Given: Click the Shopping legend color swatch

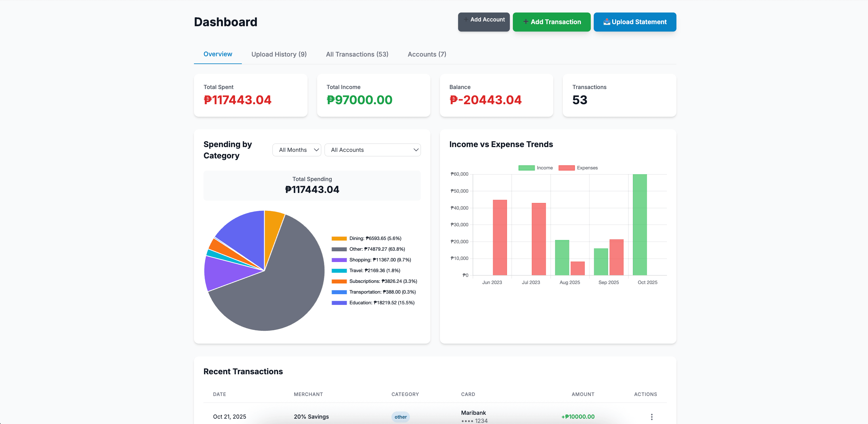Looking at the screenshot, I should (339, 260).
